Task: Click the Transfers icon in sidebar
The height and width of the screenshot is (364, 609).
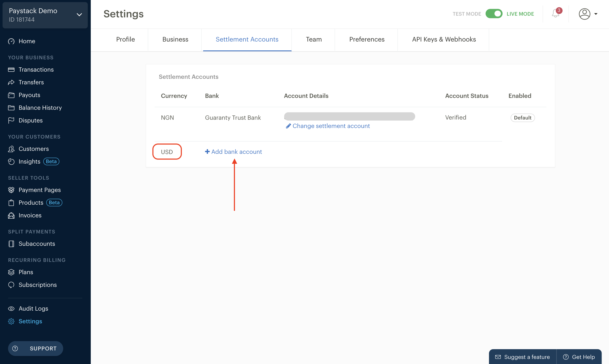Action: click(x=12, y=82)
